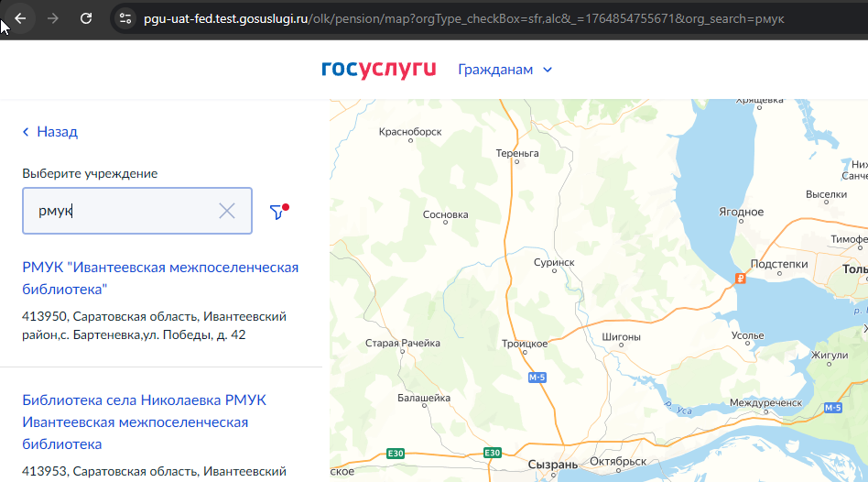Screen dimensions: 868x482
Task: Click Сосновка label on map
Action: point(446,214)
